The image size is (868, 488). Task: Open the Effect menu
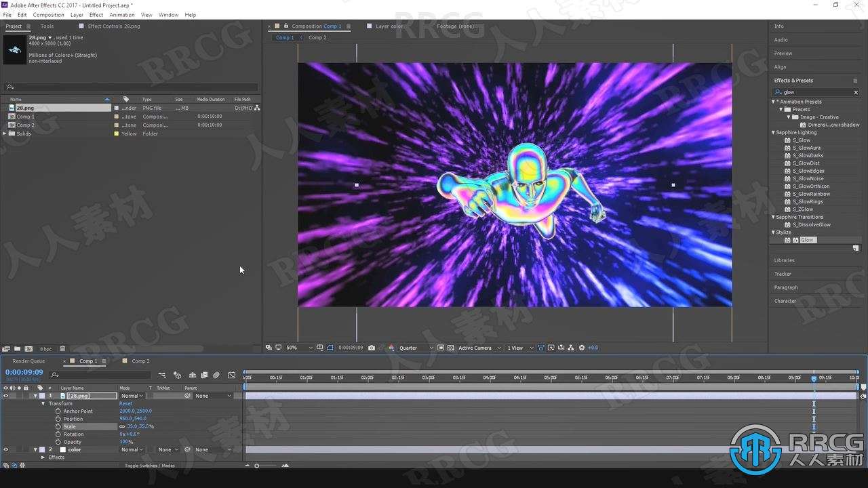click(x=96, y=15)
